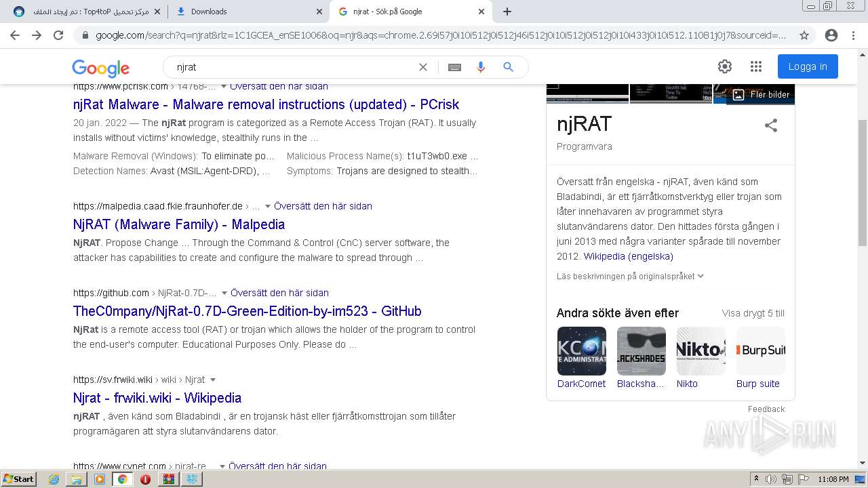Reload the current page
The image size is (868, 488).
point(58,35)
